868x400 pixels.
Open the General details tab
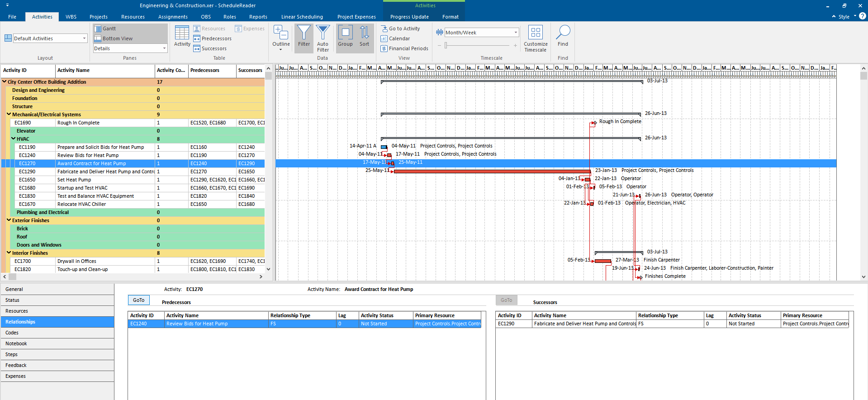(x=57, y=289)
